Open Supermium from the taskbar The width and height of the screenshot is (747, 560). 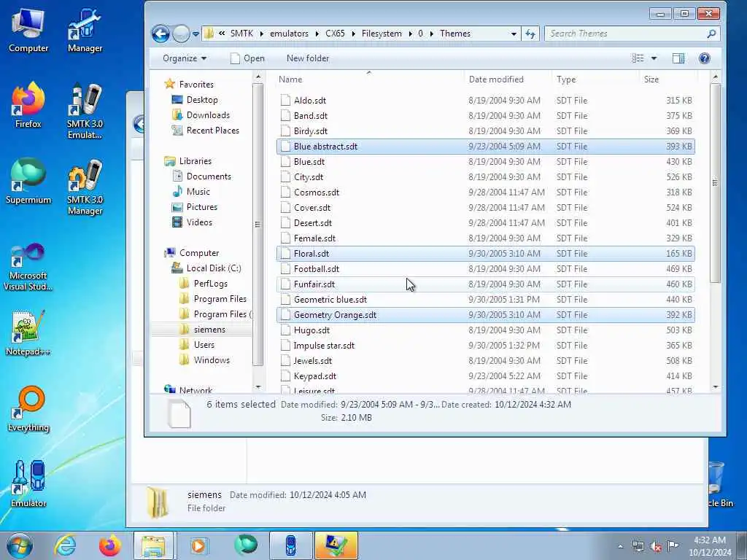coord(245,545)
